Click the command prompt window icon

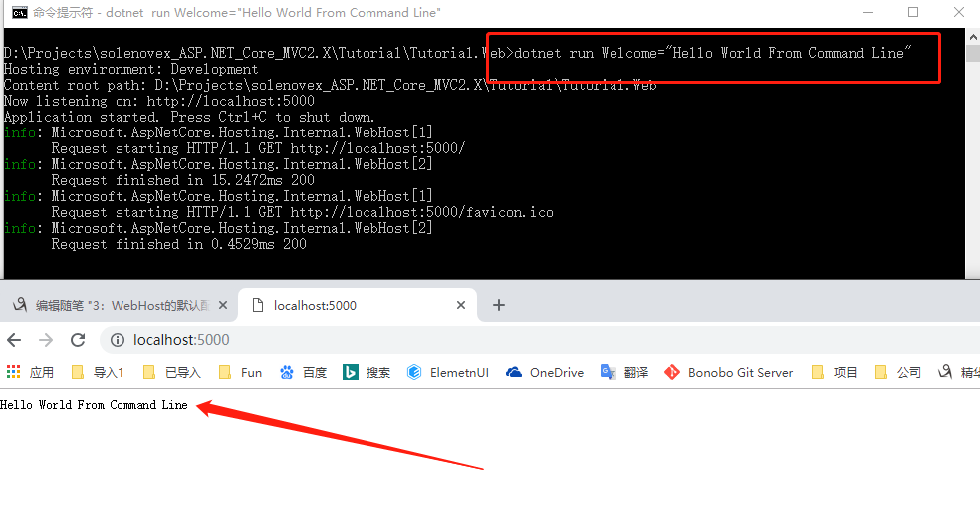19,13
